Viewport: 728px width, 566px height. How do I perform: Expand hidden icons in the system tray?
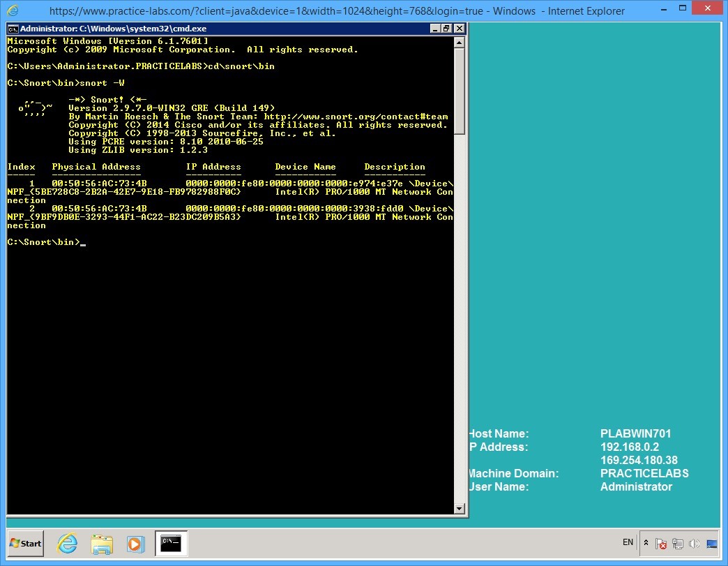pyautogui.click(x=646, y=543)
